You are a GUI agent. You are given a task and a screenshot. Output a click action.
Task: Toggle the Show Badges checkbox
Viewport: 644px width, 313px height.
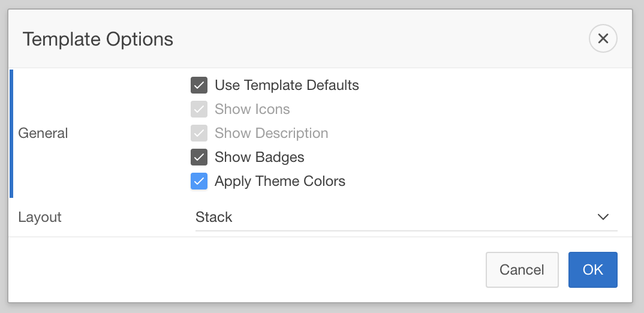click(x=199, y=157)
